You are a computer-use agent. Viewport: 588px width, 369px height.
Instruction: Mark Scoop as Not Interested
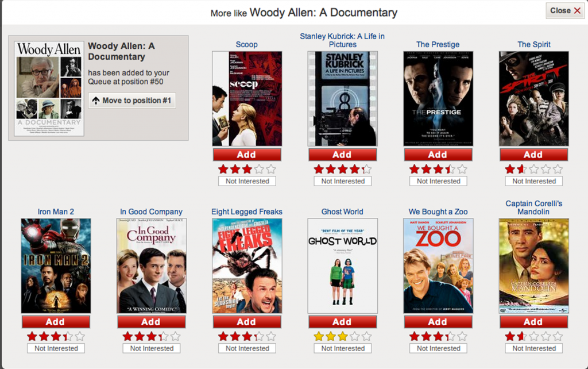(247, 181)
